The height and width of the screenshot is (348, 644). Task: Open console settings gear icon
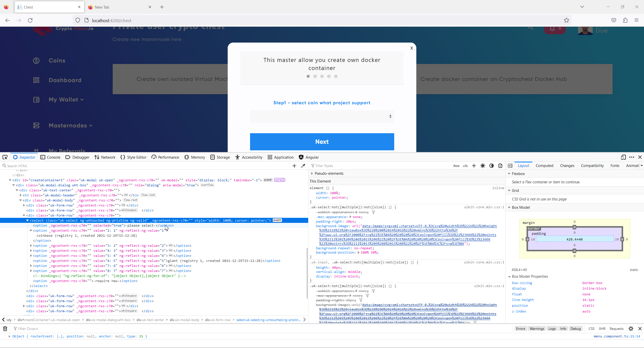[631, 329]
